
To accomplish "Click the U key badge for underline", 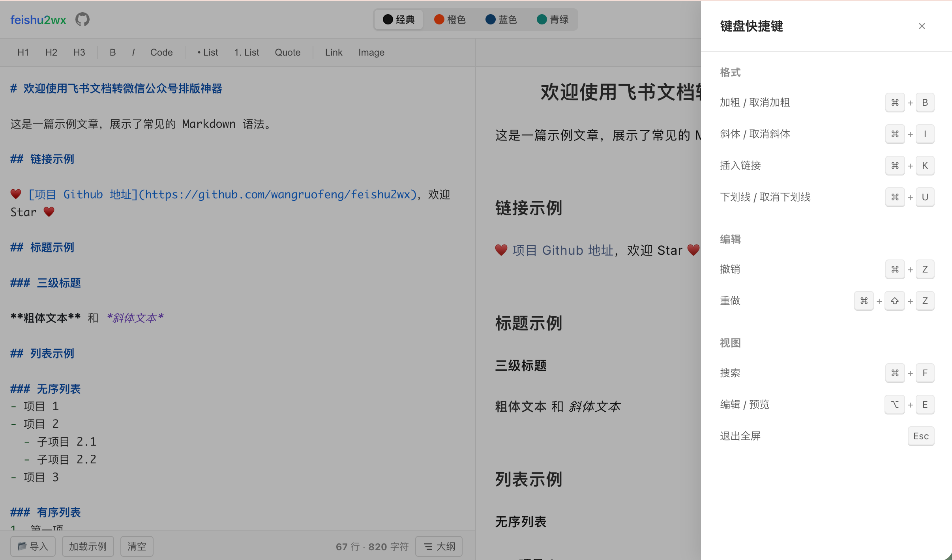I will pyautogui.click(x=925, y=197).
